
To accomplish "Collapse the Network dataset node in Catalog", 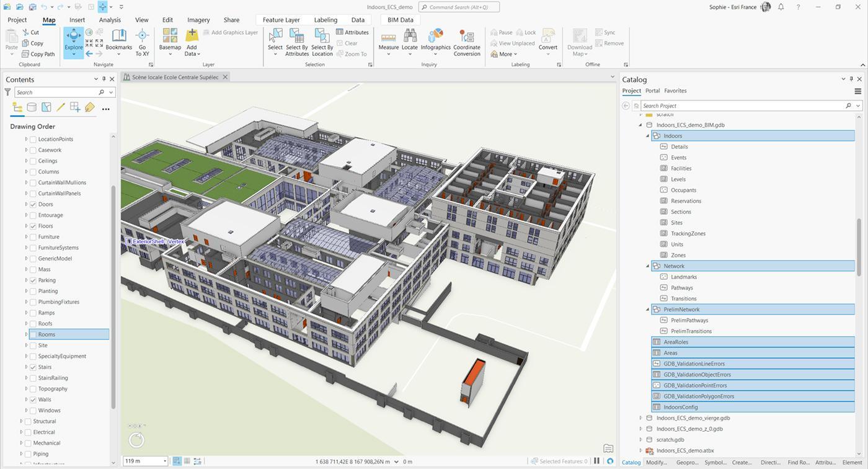I will [x=648, y=266].
